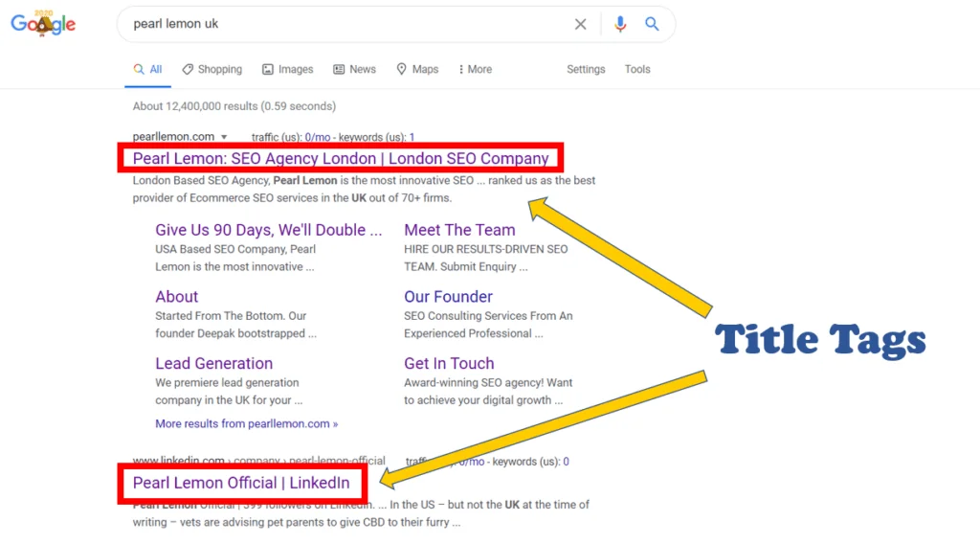980x544 pixels.
Task: Open the LinkedIn result keywords count 0 link
Action: 567,462
